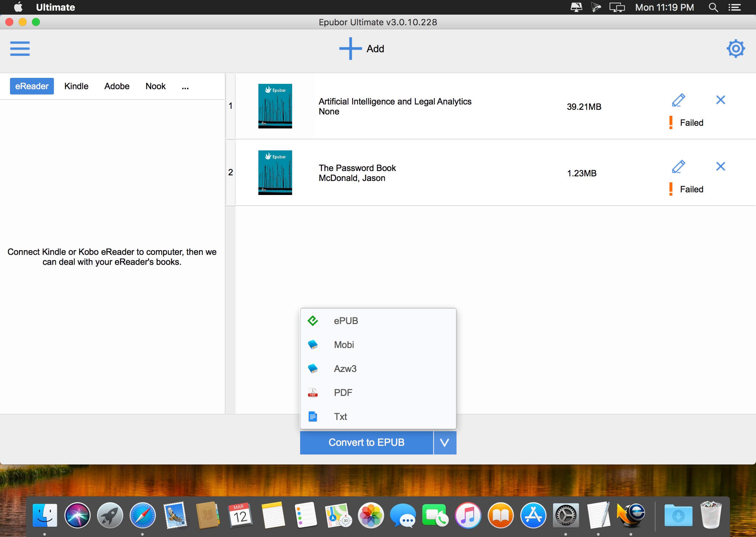Screen dimensions: 756x537
Task: Open the hamburger menu icon
Action: click(20, 49)
